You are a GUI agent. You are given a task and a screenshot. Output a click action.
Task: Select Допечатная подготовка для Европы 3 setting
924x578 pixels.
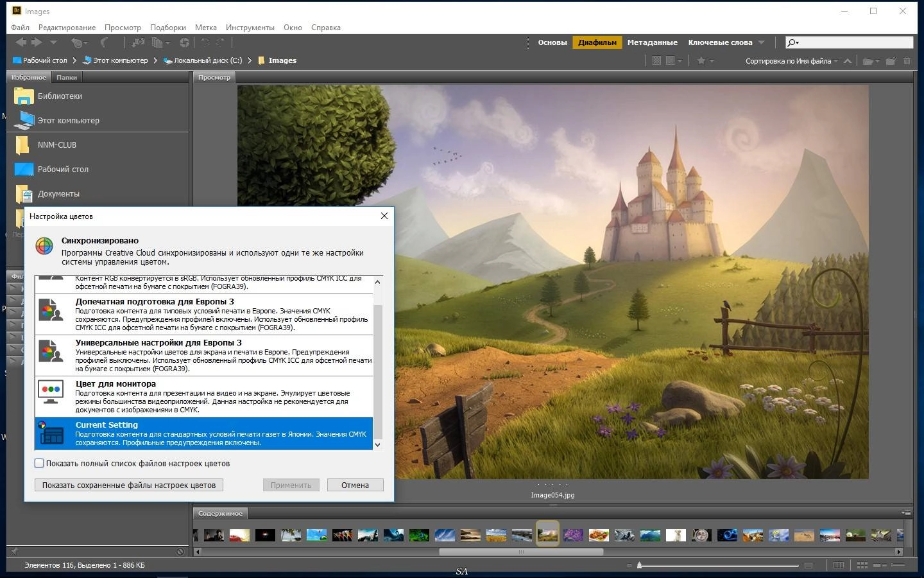204,314
